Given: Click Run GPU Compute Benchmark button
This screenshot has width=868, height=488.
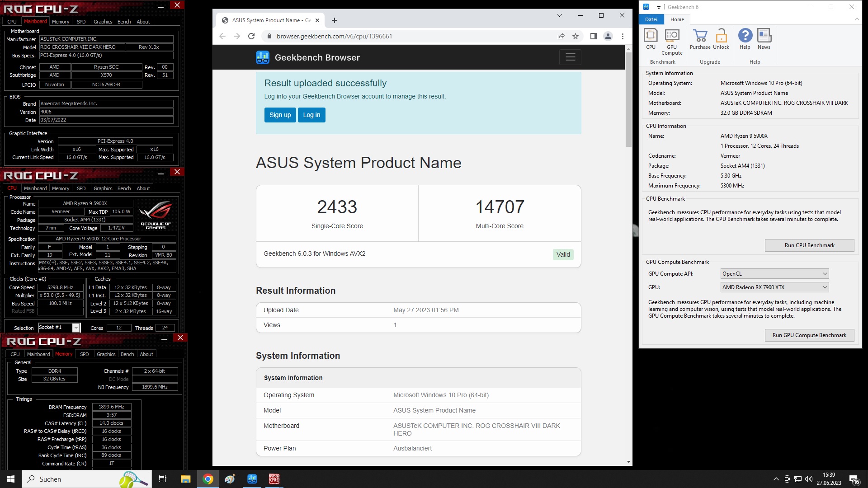Looking at the screenshot, I should coord(809,335).
